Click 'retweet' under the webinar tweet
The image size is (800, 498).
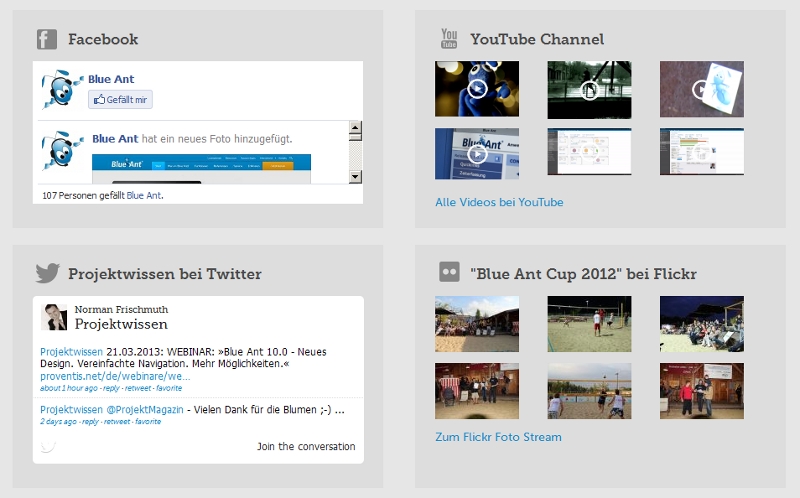coord(138,388)
